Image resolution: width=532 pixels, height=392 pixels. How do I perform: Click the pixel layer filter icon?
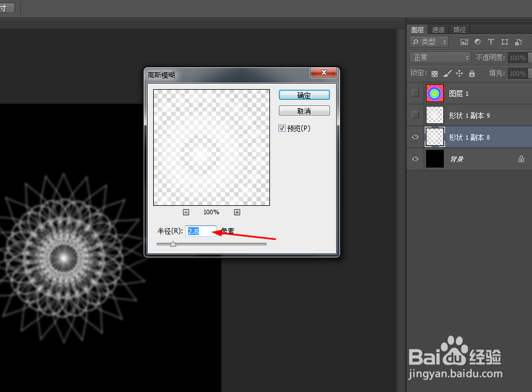tap(464, 41)
